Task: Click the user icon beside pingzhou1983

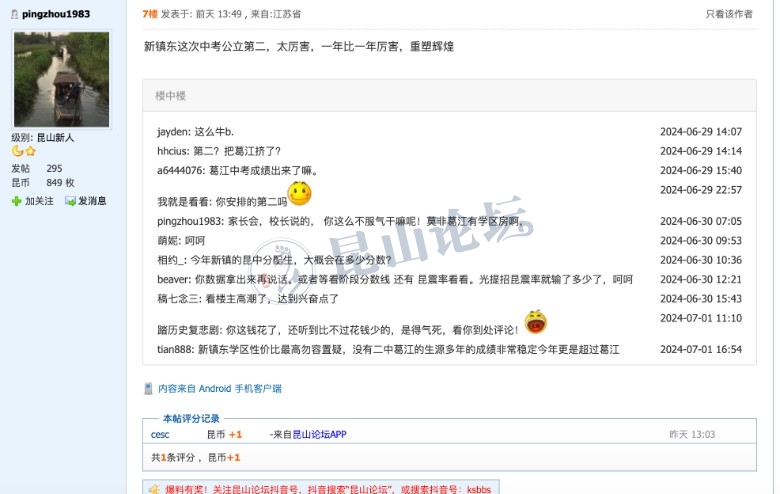Action: [15, 14]
